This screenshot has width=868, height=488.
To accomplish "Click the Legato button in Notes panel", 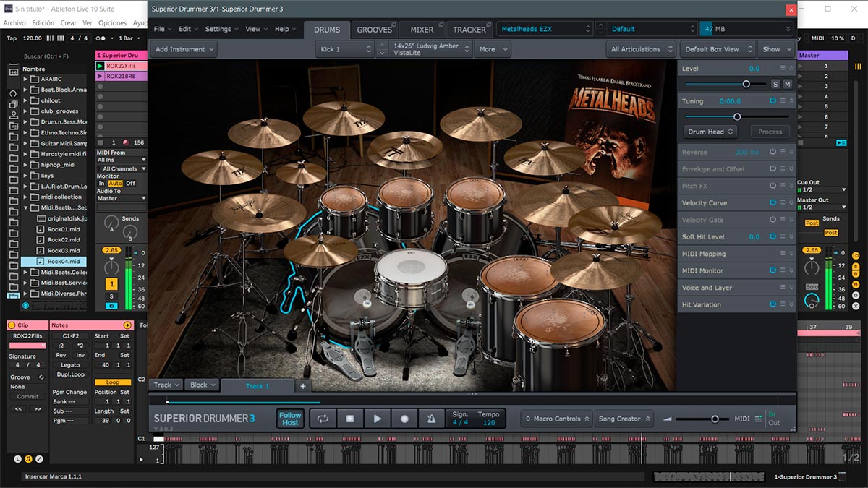I will [71, 365].
